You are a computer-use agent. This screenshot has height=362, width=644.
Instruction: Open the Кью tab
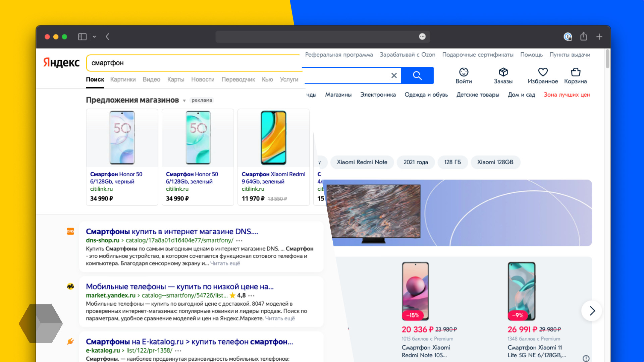(267, 79)
